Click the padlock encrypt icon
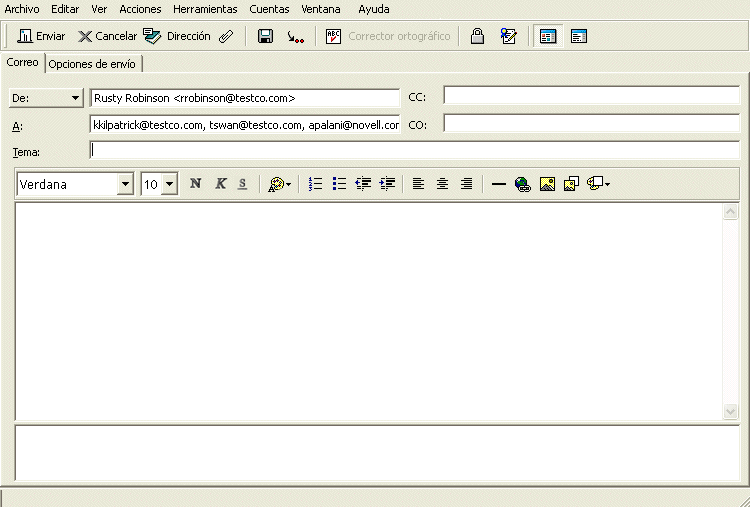 pyautogui.click(x=477, y=36)
